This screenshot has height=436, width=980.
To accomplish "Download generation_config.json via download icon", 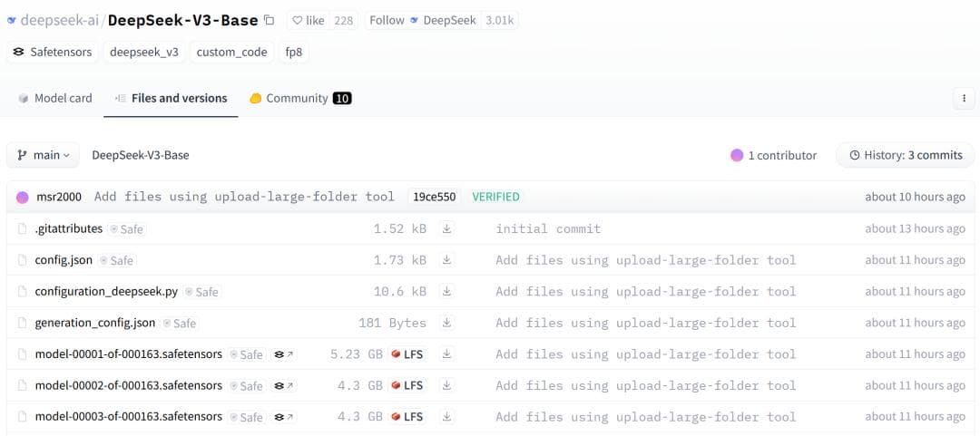I will 446,323.
